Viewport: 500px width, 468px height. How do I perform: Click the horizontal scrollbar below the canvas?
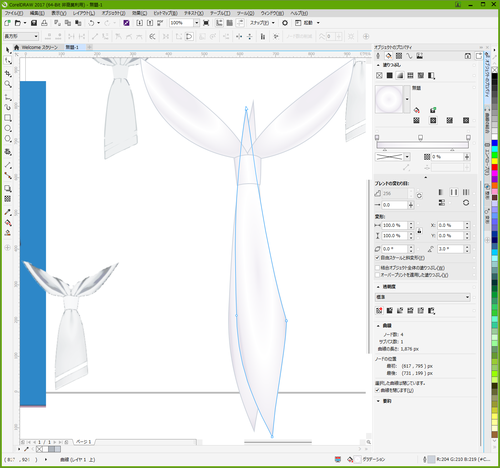(x=278, y=442)
